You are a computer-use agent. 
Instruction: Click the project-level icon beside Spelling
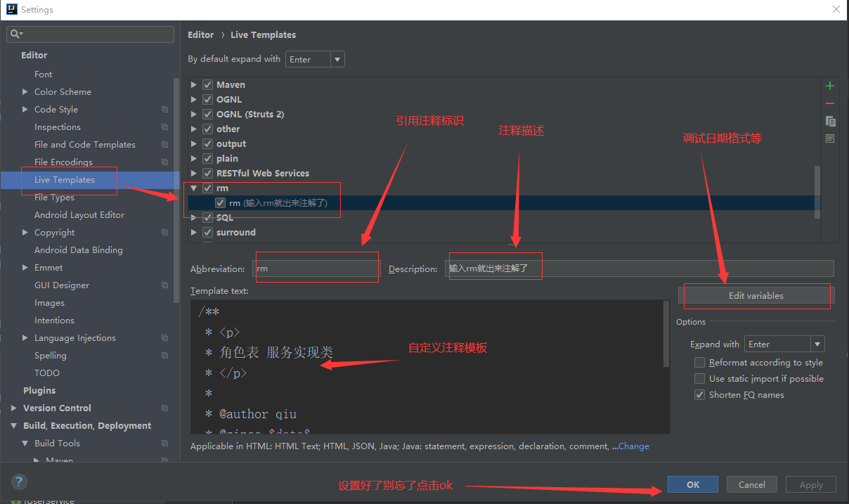coord(164,356)
